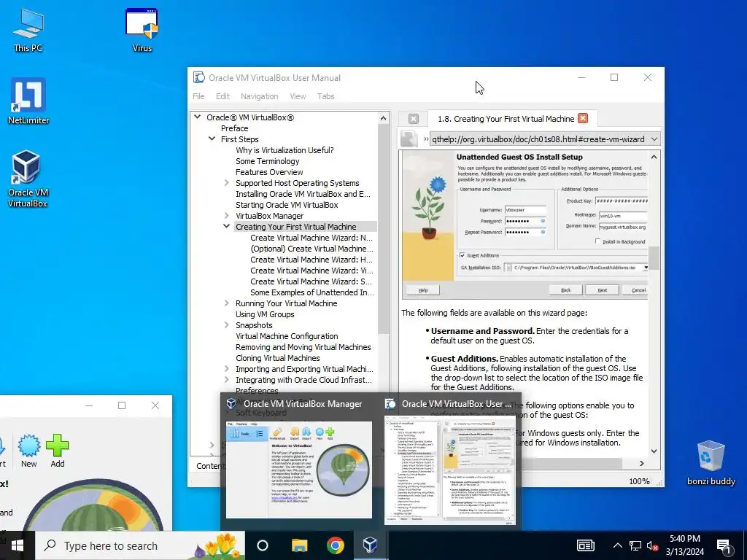Click the double chevron next to the address bar
Image resolution: width=747 pixels, height=560 pixels.
coord(426,139)
